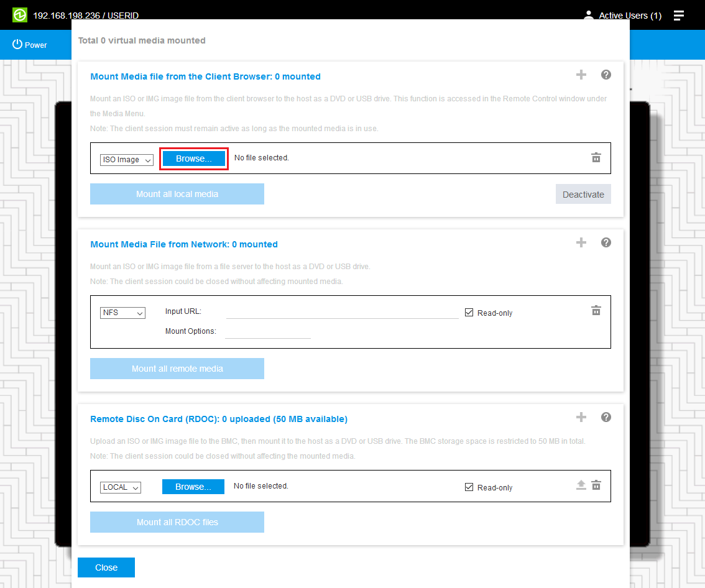This screenshot has height=588, width=705.
Task: Open the LOCAL source dropdown
Action: [x=121, y=487]
